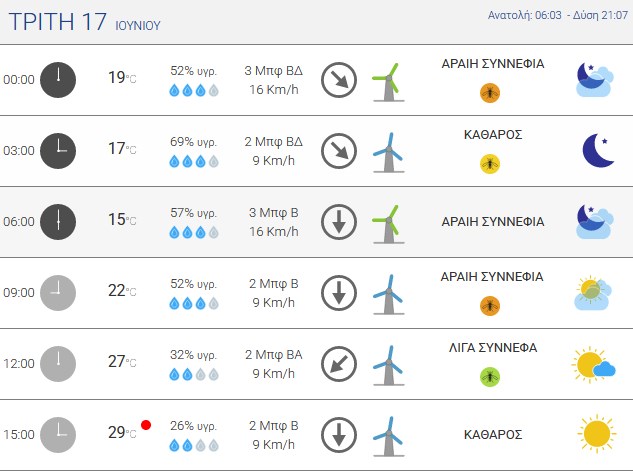This screenshot has width=633, height=474.
Task: Click the partly cloudy sun icon at 09:00
Action: tap(593, 293)
